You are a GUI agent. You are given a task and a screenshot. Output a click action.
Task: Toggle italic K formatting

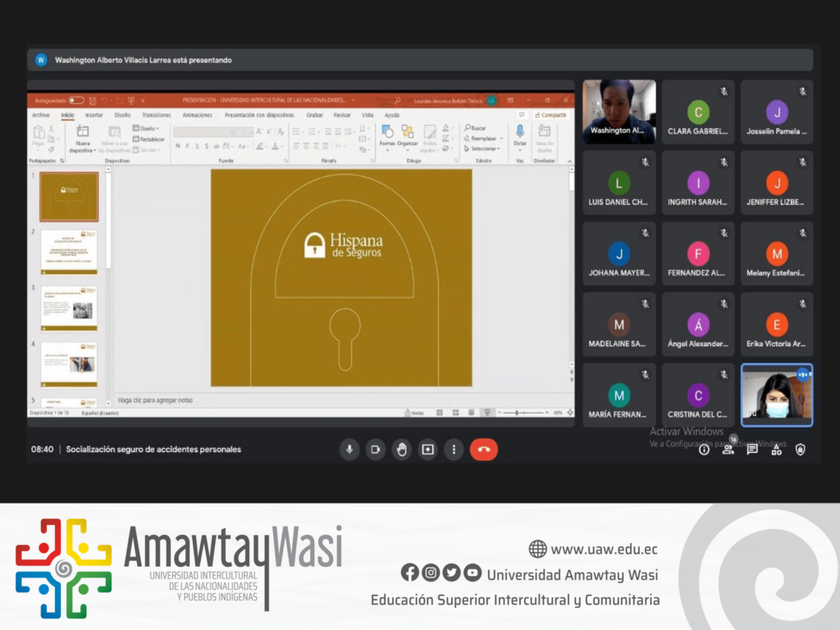pos(188,146)
